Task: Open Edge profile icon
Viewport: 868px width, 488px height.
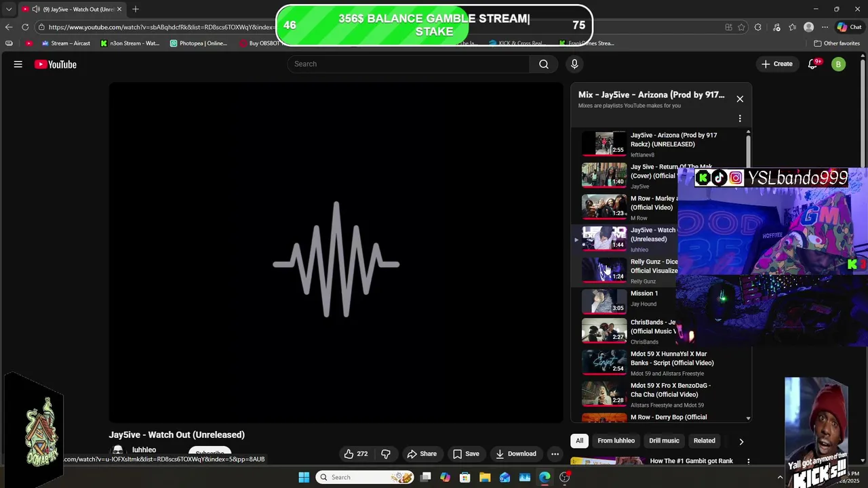Action: click(808, 27)
